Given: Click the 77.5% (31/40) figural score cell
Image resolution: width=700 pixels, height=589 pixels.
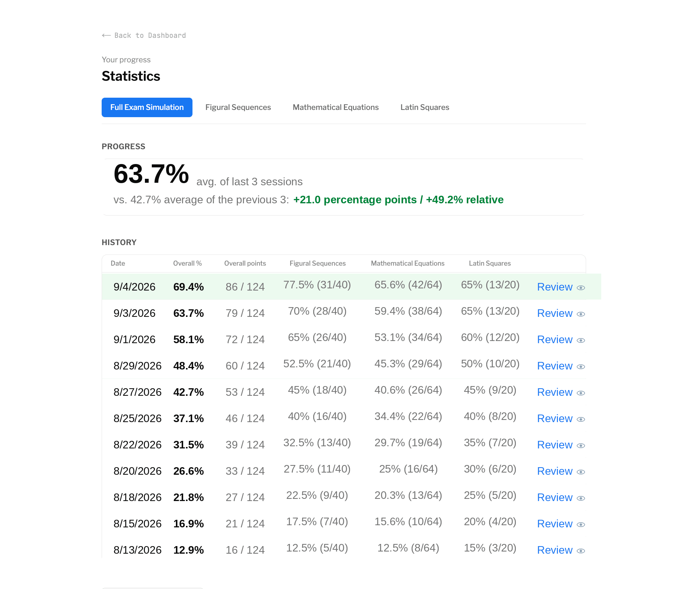Looking at the screenshot, I should (317, 285).
